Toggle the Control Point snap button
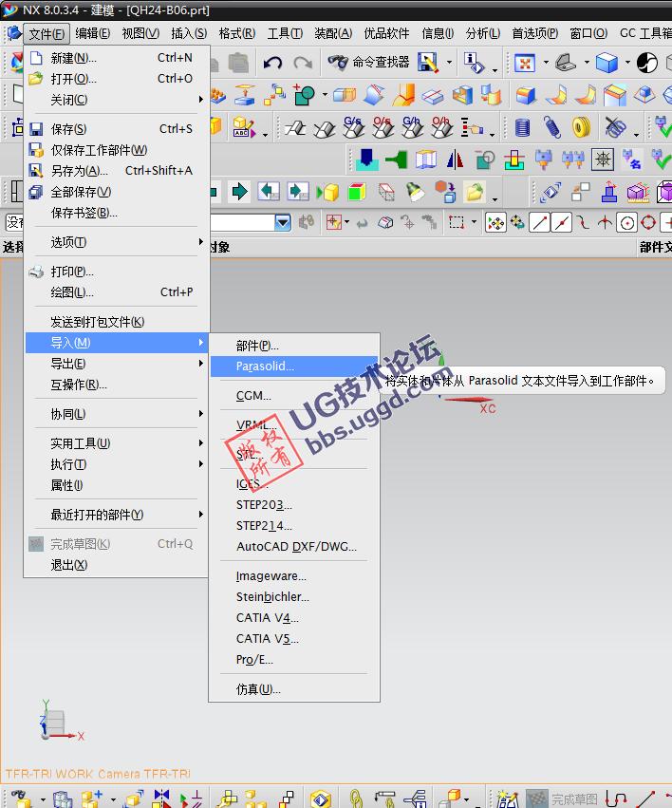The height and width of the screenshot is (808, 672). tap(583, 222)
